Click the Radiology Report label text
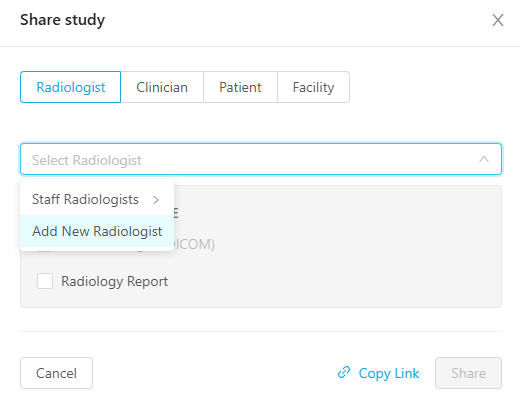520x407 pixels. pyautogui.click(x=114, y=281)
